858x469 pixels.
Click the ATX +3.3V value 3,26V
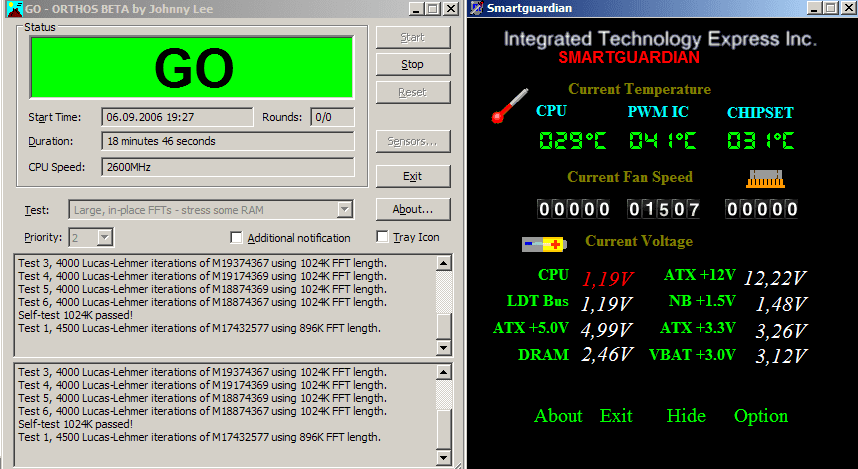pyautogui.click(x=781, y=331)
